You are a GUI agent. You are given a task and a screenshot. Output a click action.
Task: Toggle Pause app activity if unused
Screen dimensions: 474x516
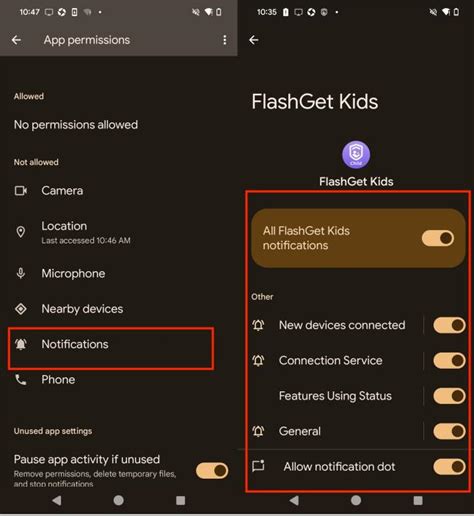click(212, 471)
